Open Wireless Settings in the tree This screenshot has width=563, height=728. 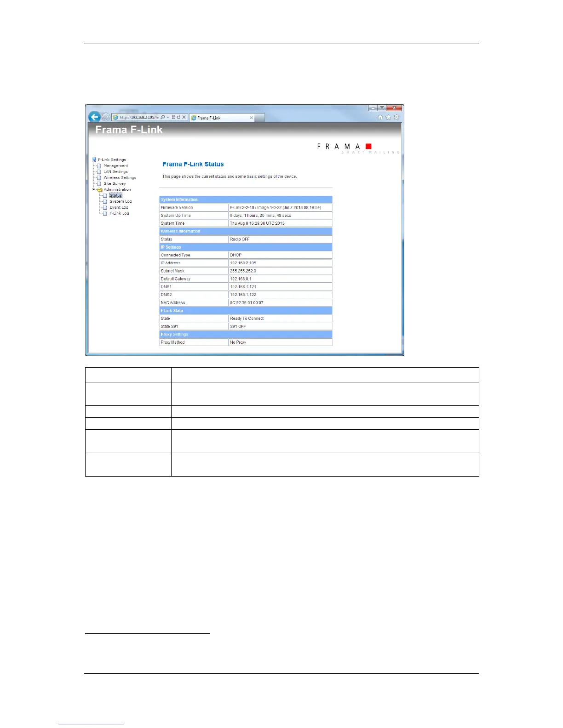click(x=120, y=177)
